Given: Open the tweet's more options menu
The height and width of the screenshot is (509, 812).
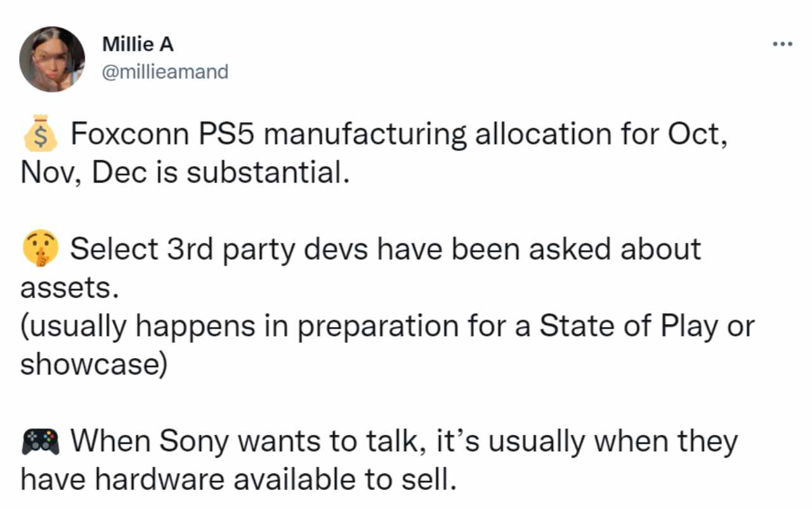Looking at the screenshot, I should [x=782, y=44].
